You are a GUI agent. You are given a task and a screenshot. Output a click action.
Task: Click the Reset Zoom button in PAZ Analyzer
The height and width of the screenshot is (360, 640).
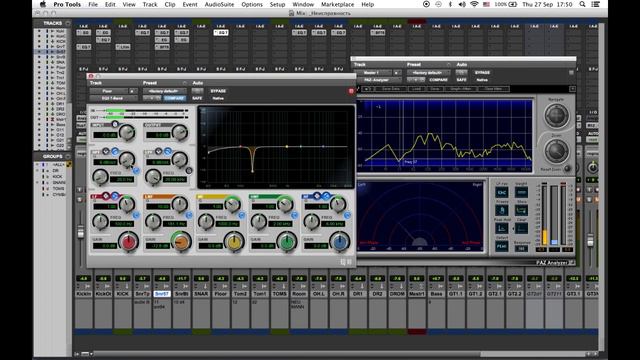(567, 169)
